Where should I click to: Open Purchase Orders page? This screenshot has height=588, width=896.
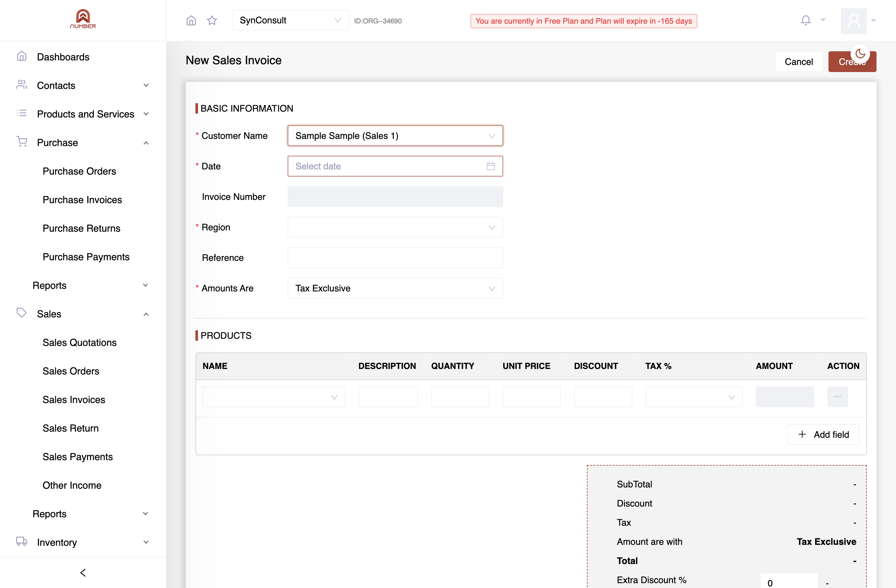tap(79, 171)
